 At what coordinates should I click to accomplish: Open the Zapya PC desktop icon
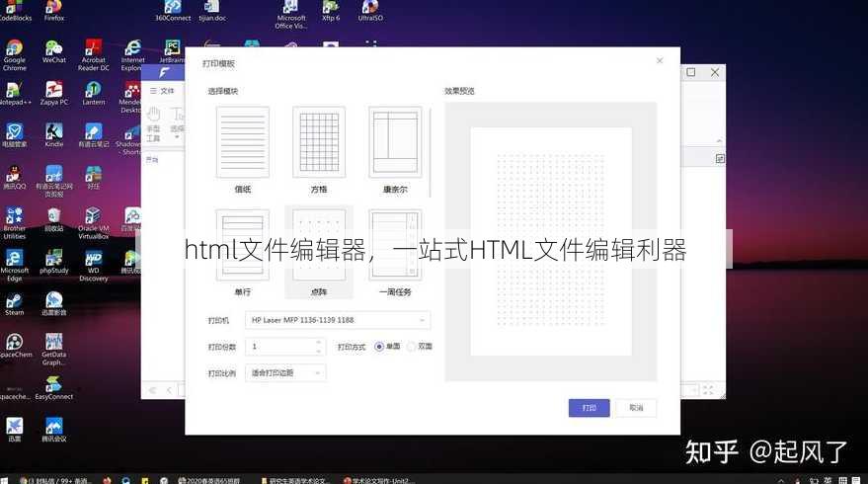point(53,94)
